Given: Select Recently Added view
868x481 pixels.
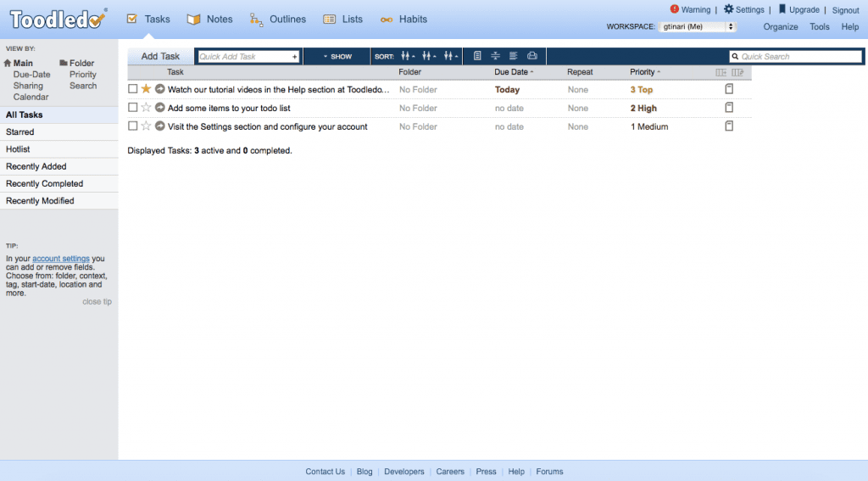Looking at the screenshot, I should (x=58, y=166).
